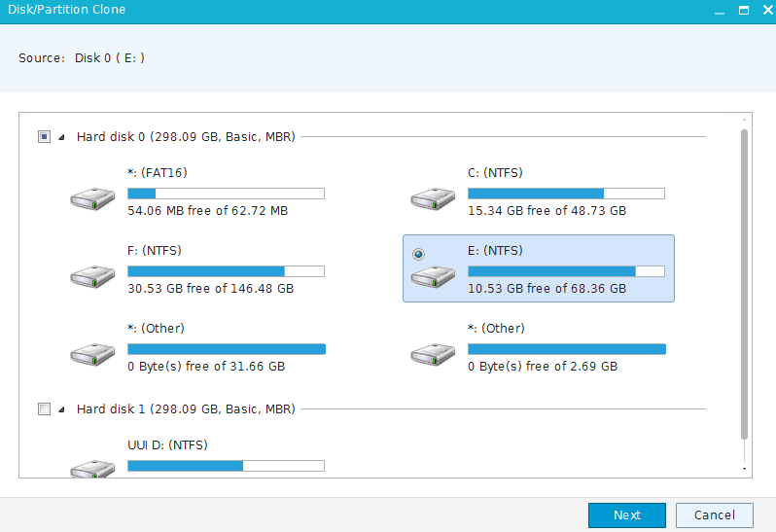776x532 pixels.
Task: Select the 31.66 GB Other partition drive icon
Action: pyautogui.click(x=92, y=354)
